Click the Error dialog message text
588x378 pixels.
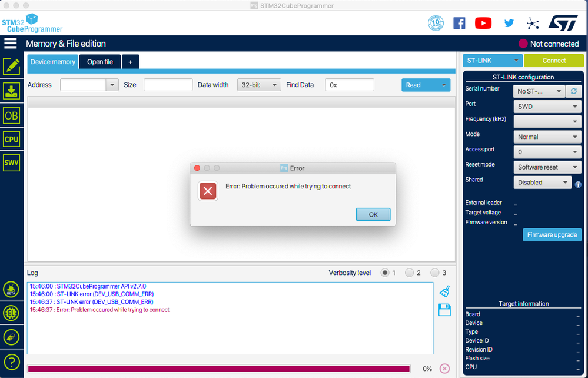pos(288,186)
